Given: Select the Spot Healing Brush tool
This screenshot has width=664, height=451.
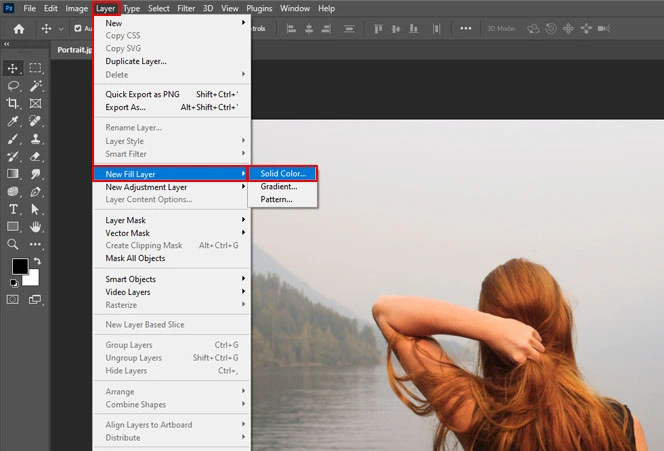Looking at the screenshot, I should pyautogui.click(x=35, y=121).
